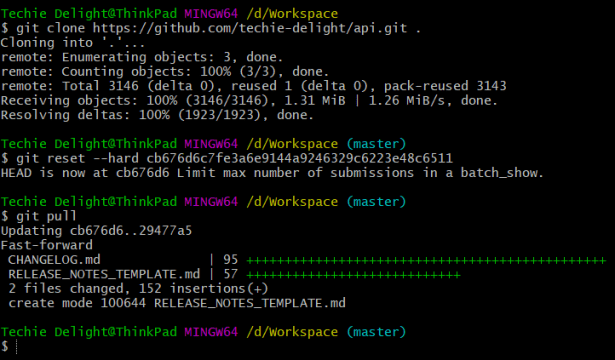The image size is (615, 360).
Task: Click the green plus bar for RELEASE_NOTES_TEMPLATE.md
Action: pyautogui.click(x=353, y=275)
